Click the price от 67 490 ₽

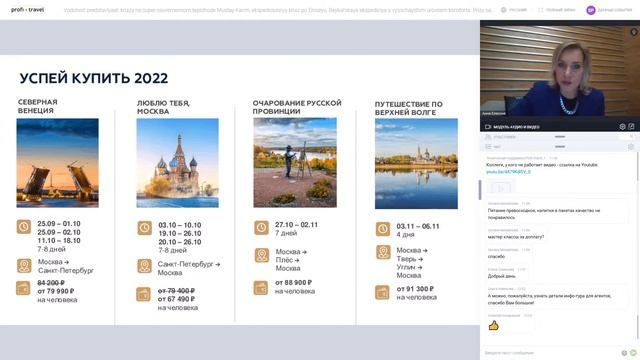[176, 299]
